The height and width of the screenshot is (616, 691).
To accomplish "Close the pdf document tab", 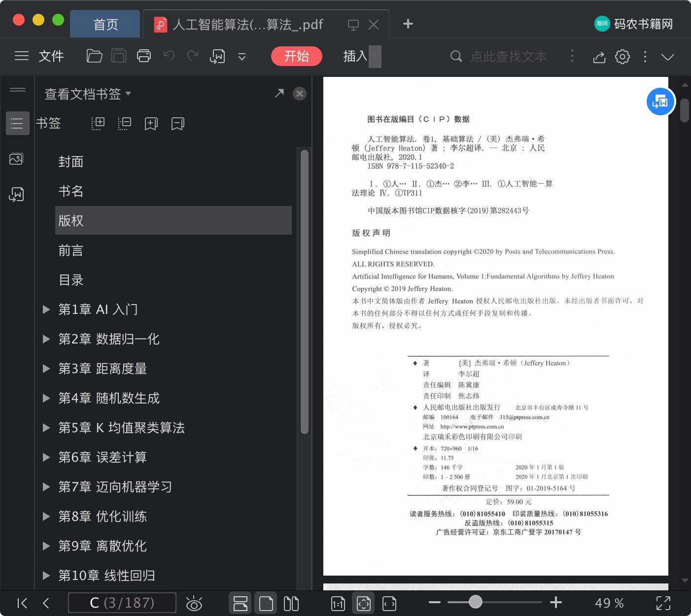I will [x=374, y=25].
